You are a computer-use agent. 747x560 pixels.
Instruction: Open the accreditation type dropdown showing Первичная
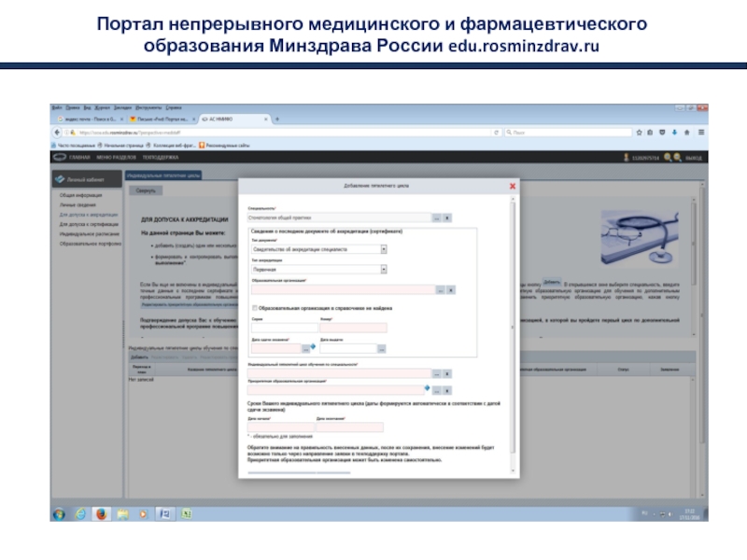(x=384, y=270)
